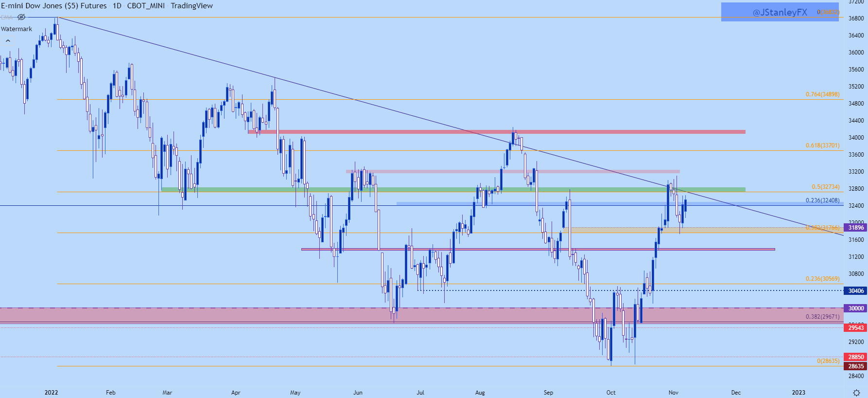Select the 0.618(33701) Fibonacci label
This screenshot has width=868, height=398.
822,145
